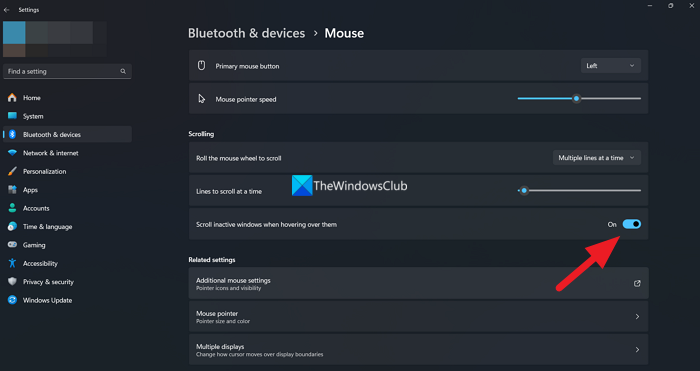
Task: Turn off Scroll inactive windows toggle
Action: (632, 224)
